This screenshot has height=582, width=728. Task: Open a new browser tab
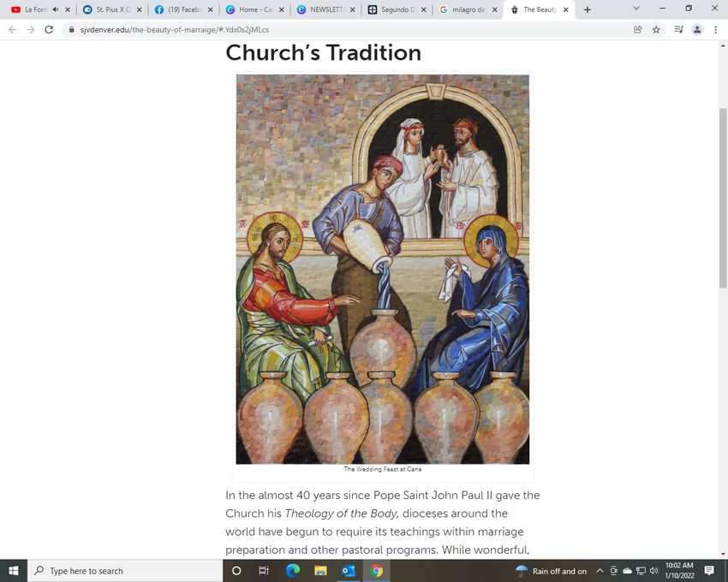click(588, 9)
